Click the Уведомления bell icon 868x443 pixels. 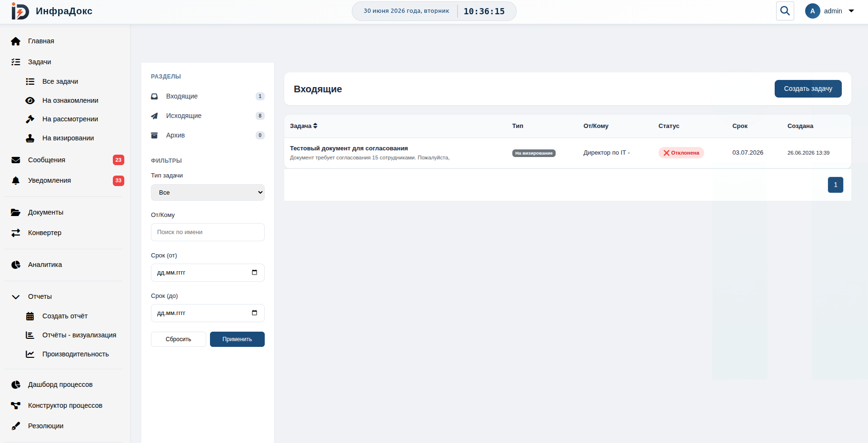point(16,180)
